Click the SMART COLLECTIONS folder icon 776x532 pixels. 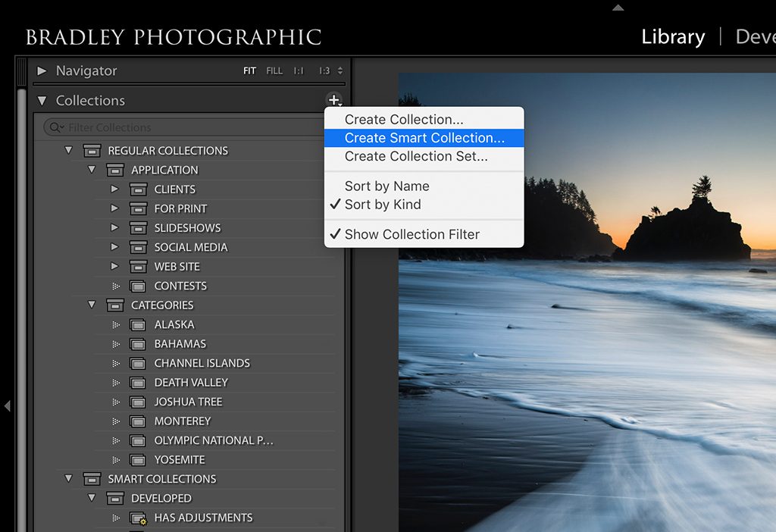(x=92, y=478)
